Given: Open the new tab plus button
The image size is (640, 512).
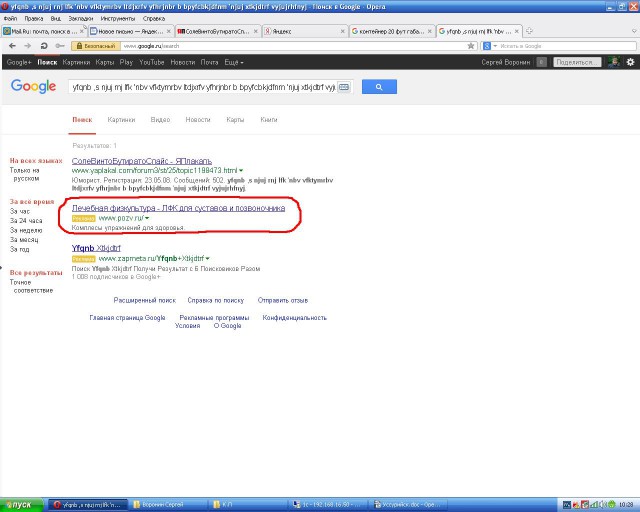Looking at the screenshot, I should tap(529, 31).
